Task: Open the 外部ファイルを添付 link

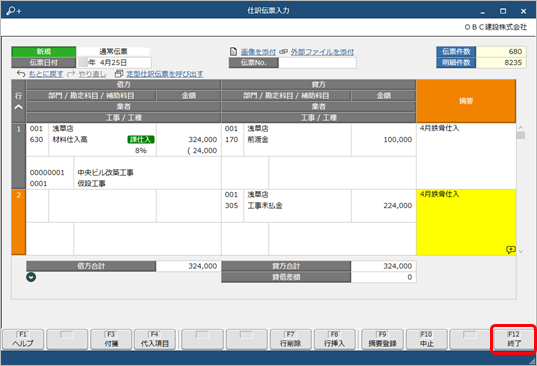Action: (x=322, y=52)
